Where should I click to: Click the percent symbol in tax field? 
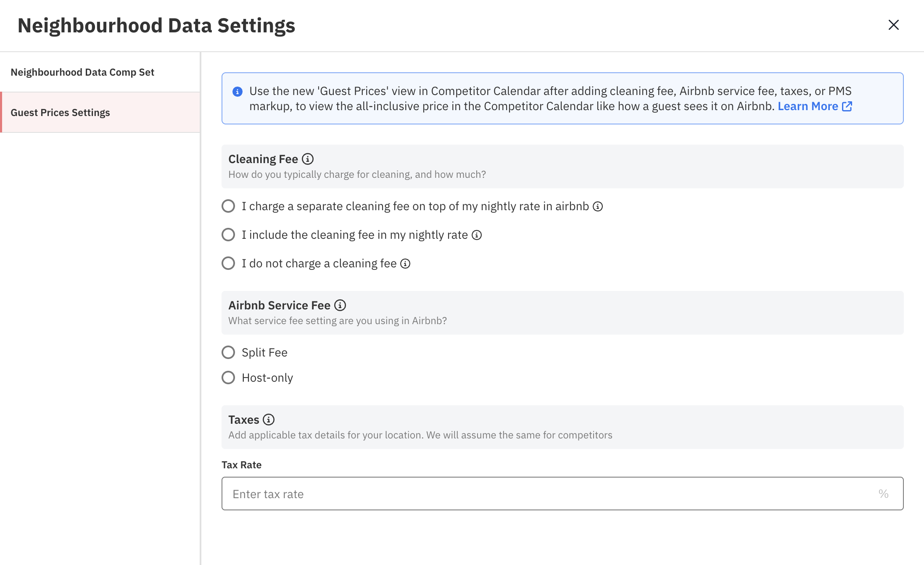[883, 494]
